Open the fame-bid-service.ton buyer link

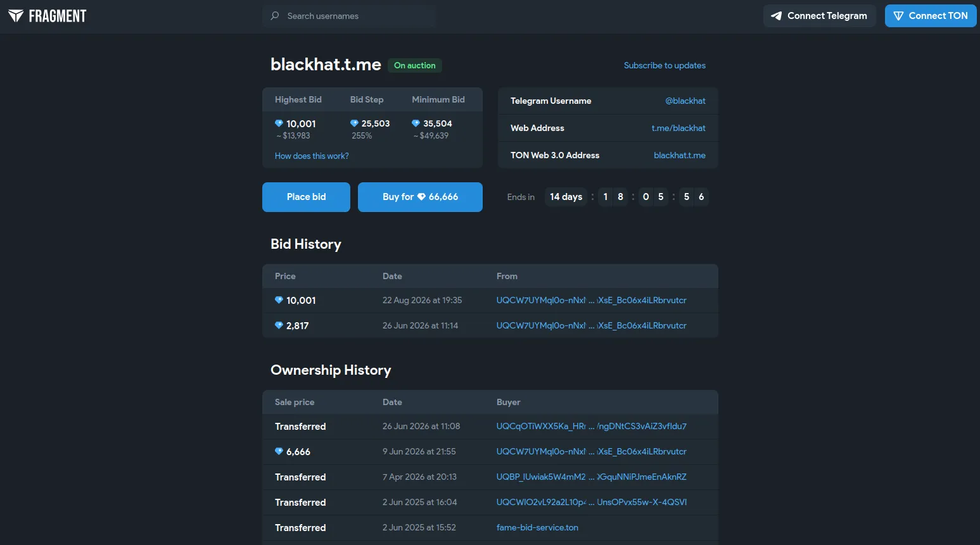537,527
